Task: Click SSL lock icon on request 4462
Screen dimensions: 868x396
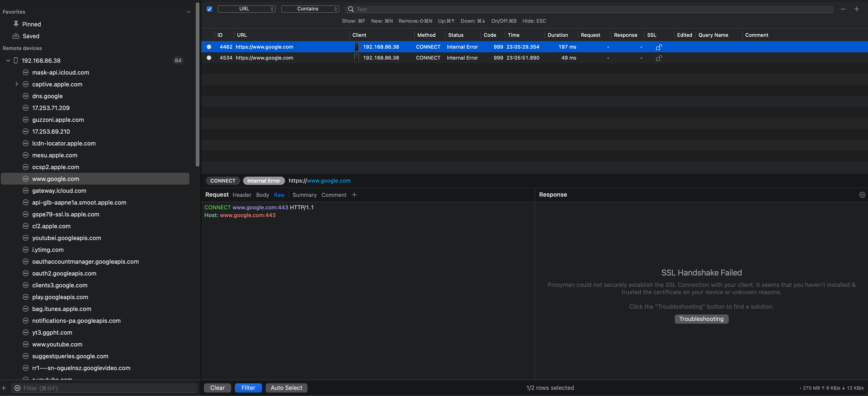Action: tap(659, 47)
